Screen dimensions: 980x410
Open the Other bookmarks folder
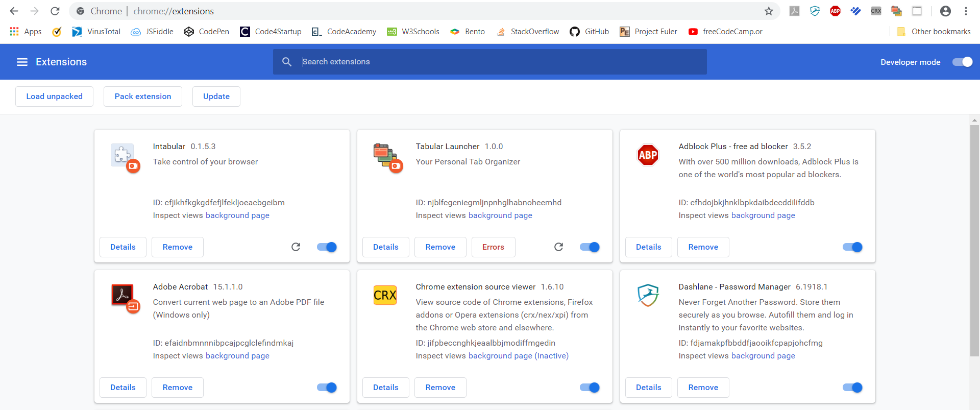(x=934, y=32)
